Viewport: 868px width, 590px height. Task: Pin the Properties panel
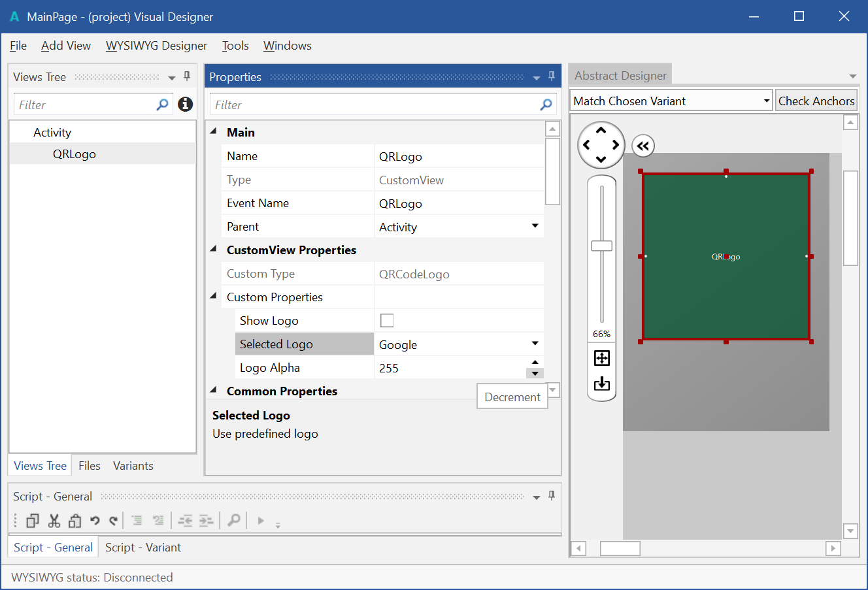pos(551,76)
